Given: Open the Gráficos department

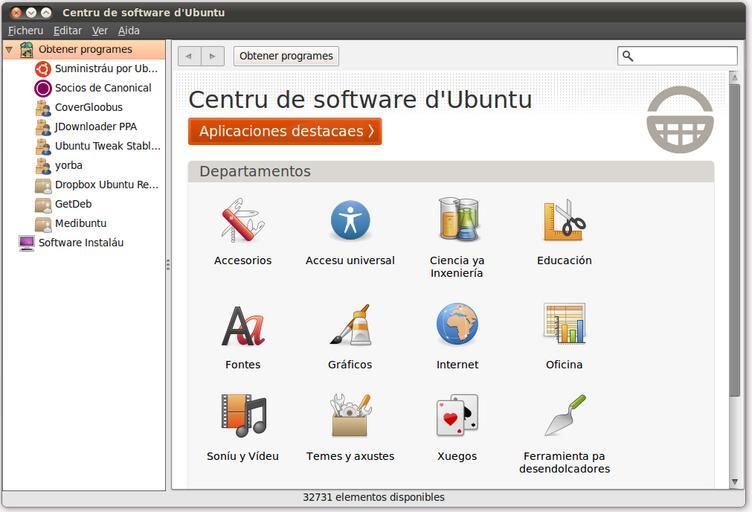Looking at the screenshot, I should point(350,326).
